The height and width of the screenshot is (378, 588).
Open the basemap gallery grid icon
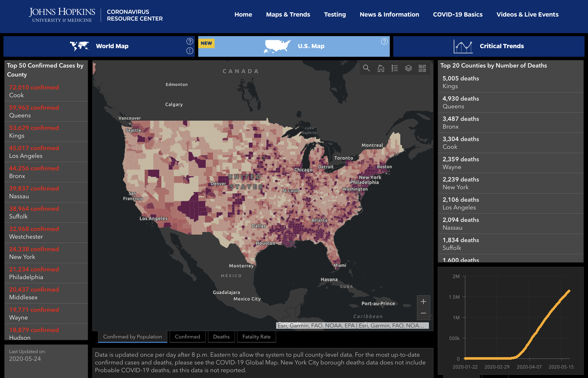pyautogui.click(x=422, y=68)
